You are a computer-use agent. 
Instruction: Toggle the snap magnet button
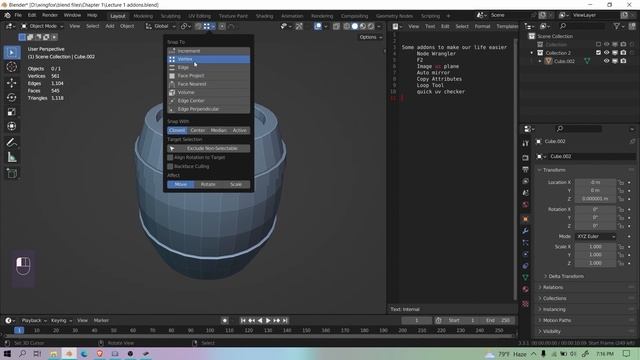click(x=198, y=26)
